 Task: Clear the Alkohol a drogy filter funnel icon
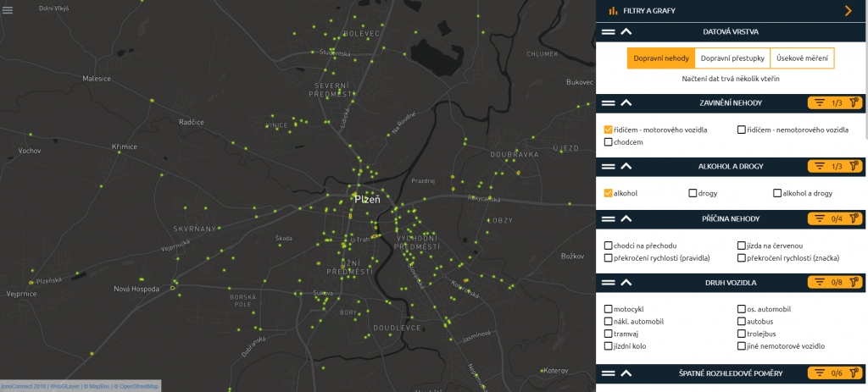854,166
